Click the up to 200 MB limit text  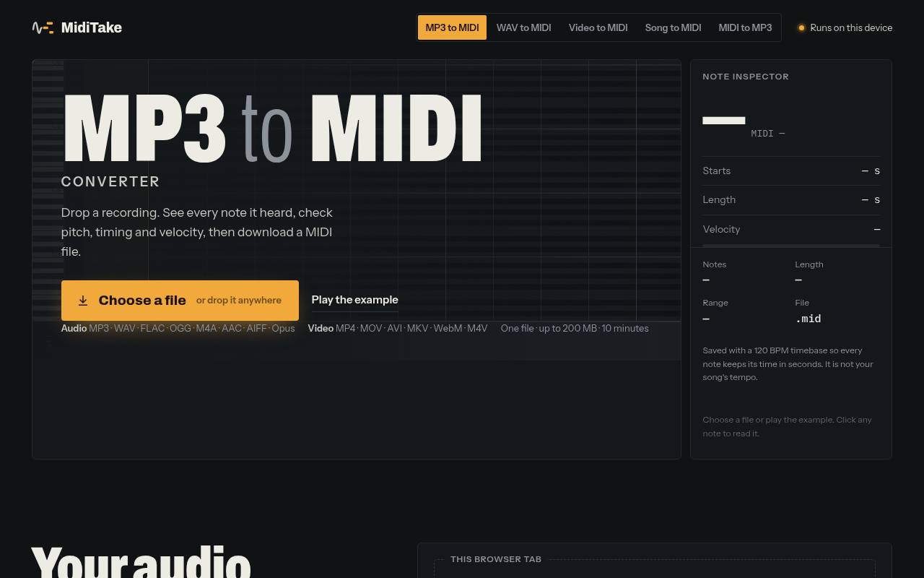(568, 328)
